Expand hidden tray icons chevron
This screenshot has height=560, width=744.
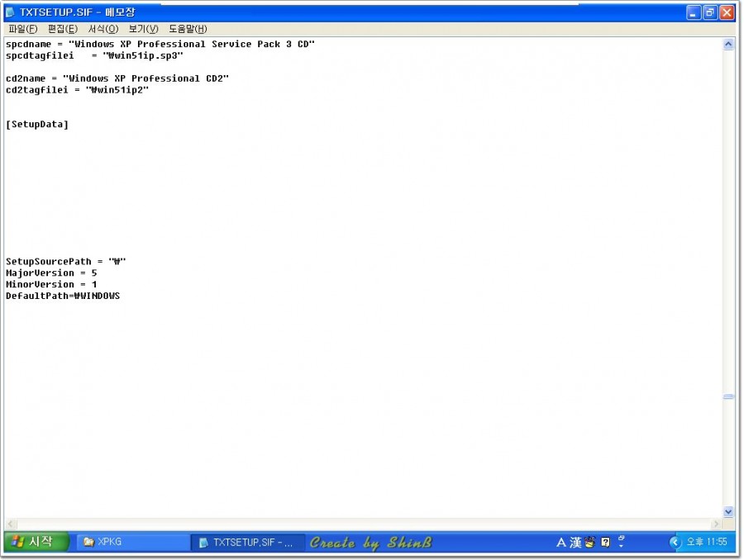[675, 542]
